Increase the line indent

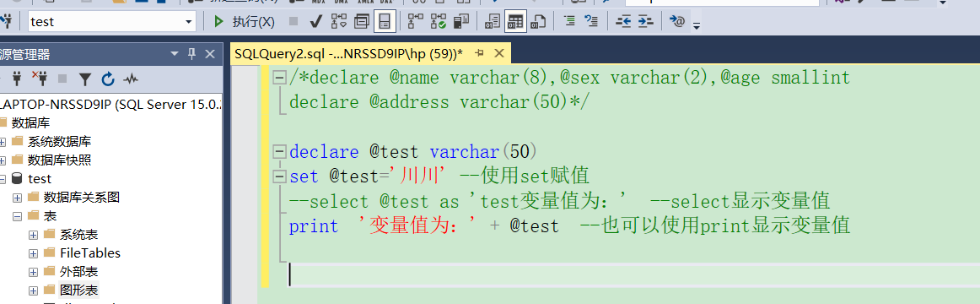click(646, 22)
